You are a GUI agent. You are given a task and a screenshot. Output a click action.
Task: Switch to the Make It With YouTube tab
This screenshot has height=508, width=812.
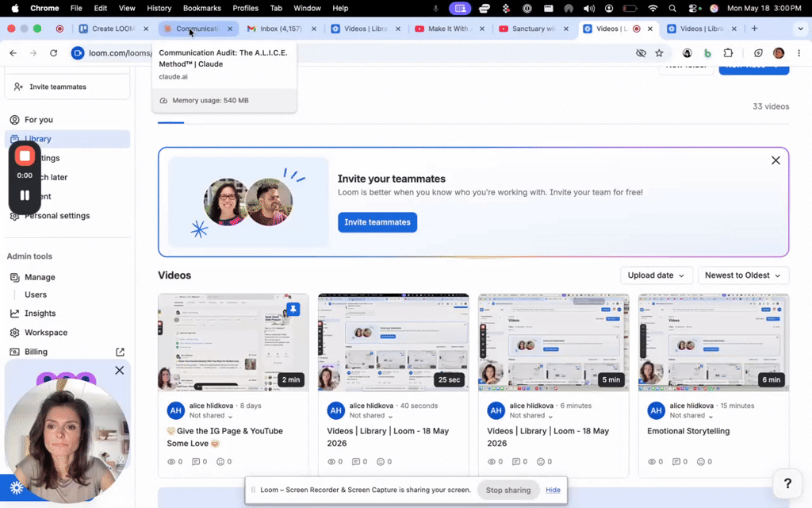449,29
